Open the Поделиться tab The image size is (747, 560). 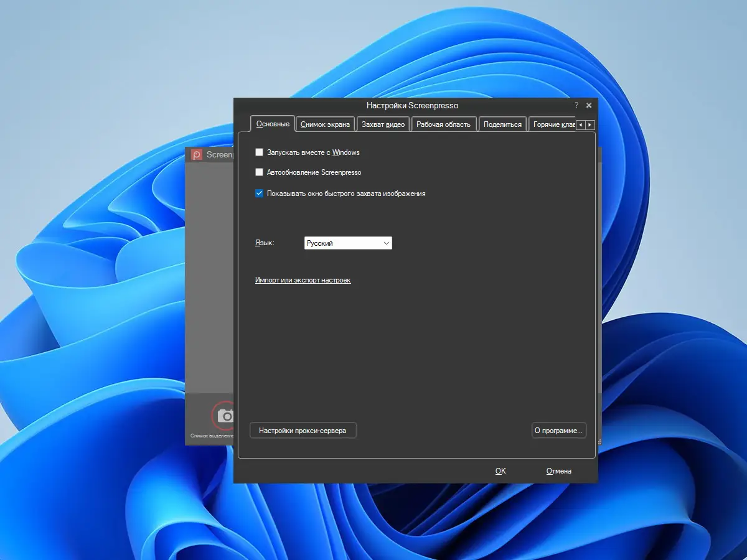pos(502,124)
